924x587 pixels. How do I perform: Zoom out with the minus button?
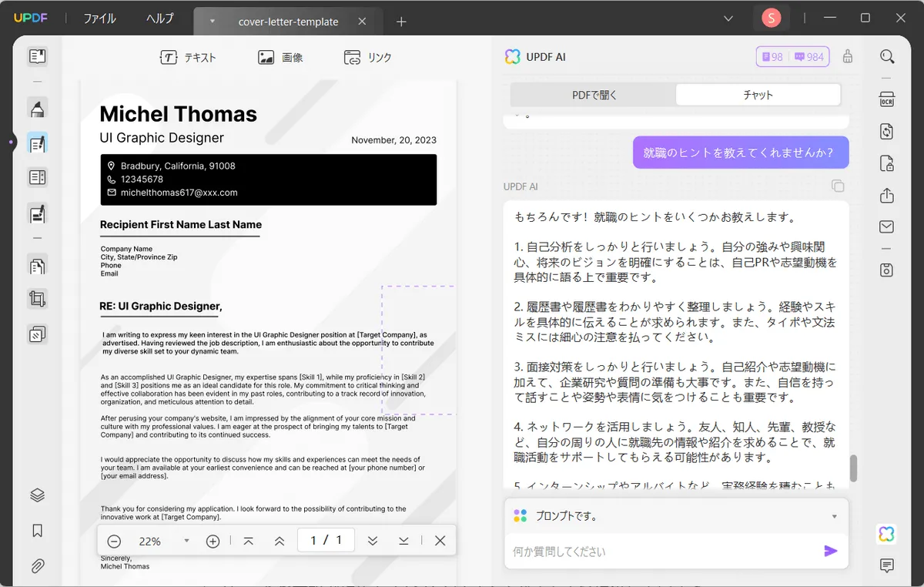[x=114, y=541]
